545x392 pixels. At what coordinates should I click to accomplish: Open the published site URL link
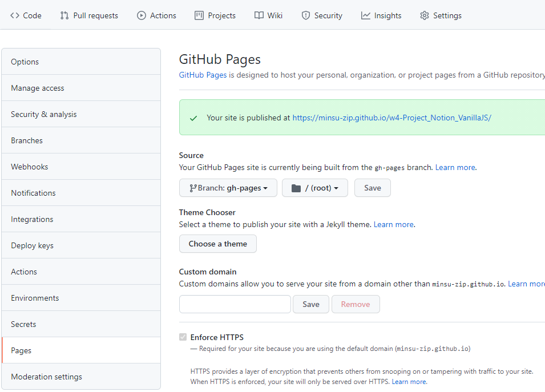[391, 118]
